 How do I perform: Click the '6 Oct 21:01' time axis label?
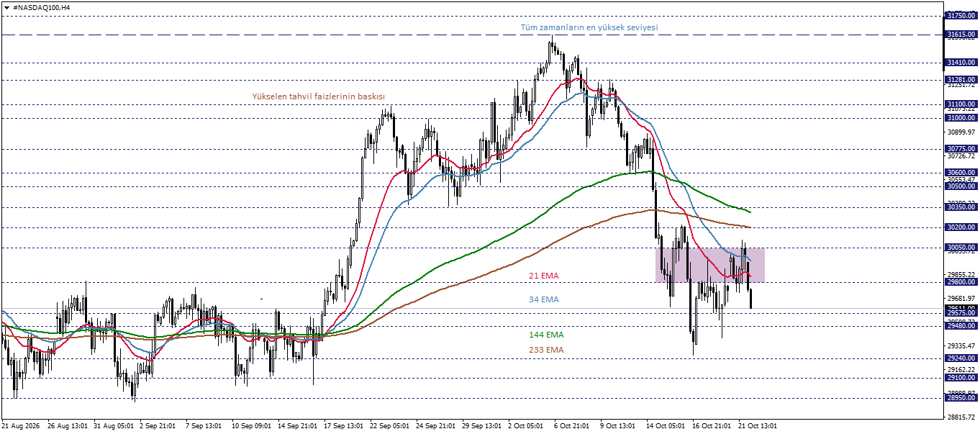(573, 426)
